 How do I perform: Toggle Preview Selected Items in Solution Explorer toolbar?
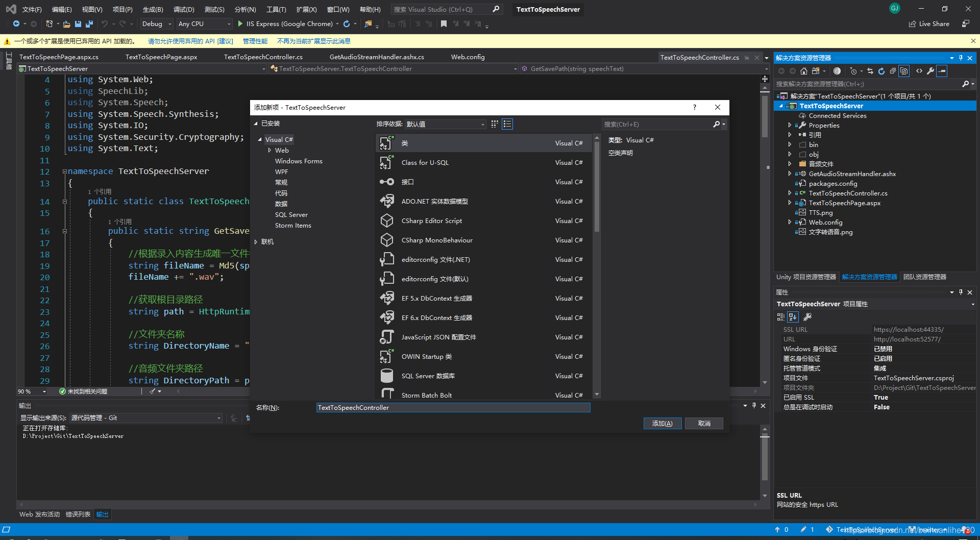(x=942, y=71)
